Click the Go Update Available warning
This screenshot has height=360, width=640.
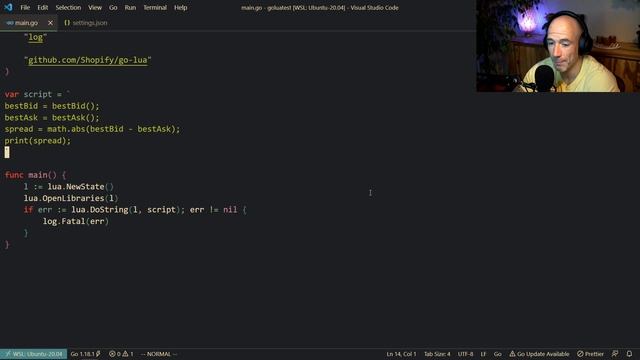539,354
